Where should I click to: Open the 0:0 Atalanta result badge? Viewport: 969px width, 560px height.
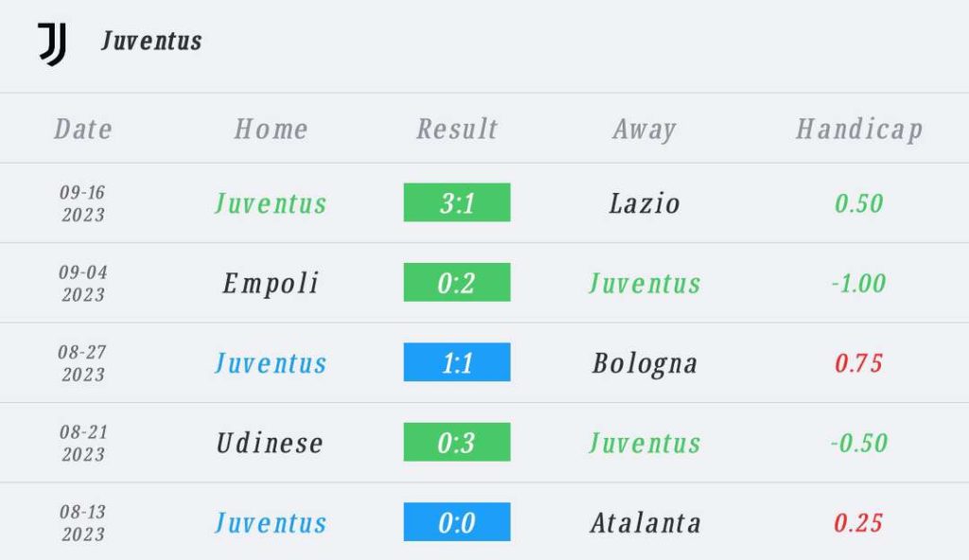pos(457,522)
